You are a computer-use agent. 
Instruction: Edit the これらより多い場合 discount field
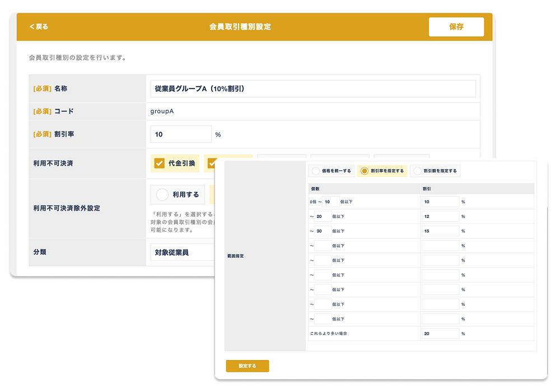pos(440,333)
